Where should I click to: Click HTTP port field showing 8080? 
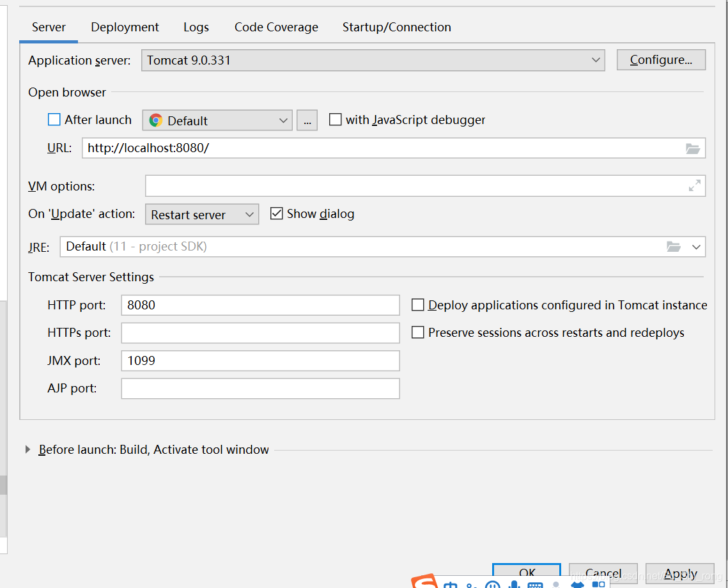click(261, 305)
